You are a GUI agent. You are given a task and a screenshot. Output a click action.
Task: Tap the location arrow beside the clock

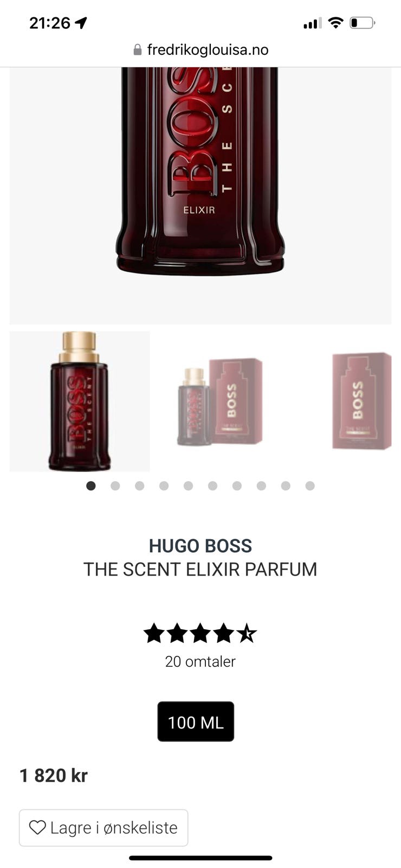tap(81, 23)
